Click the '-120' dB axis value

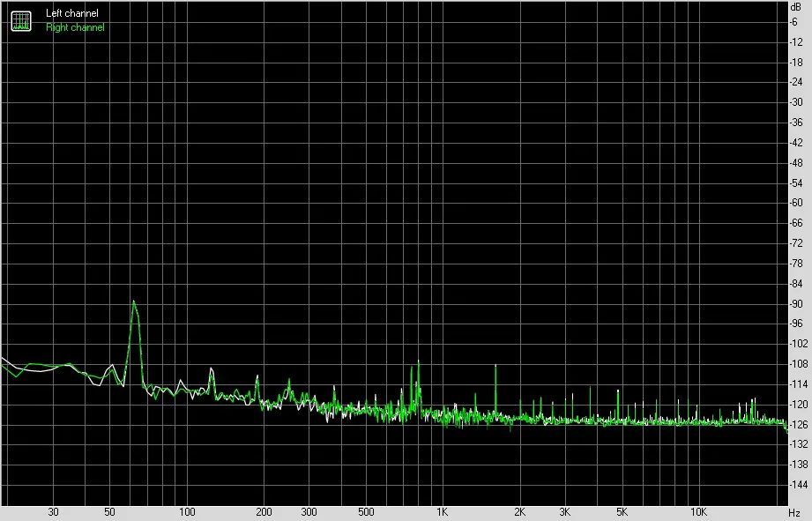click(798, 405)
